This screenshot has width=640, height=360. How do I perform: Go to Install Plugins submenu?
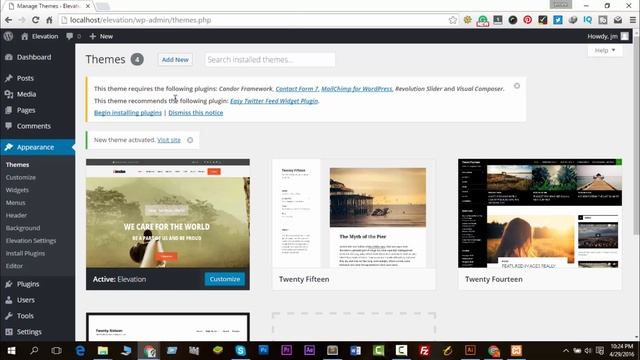click(x=25, y=253)
